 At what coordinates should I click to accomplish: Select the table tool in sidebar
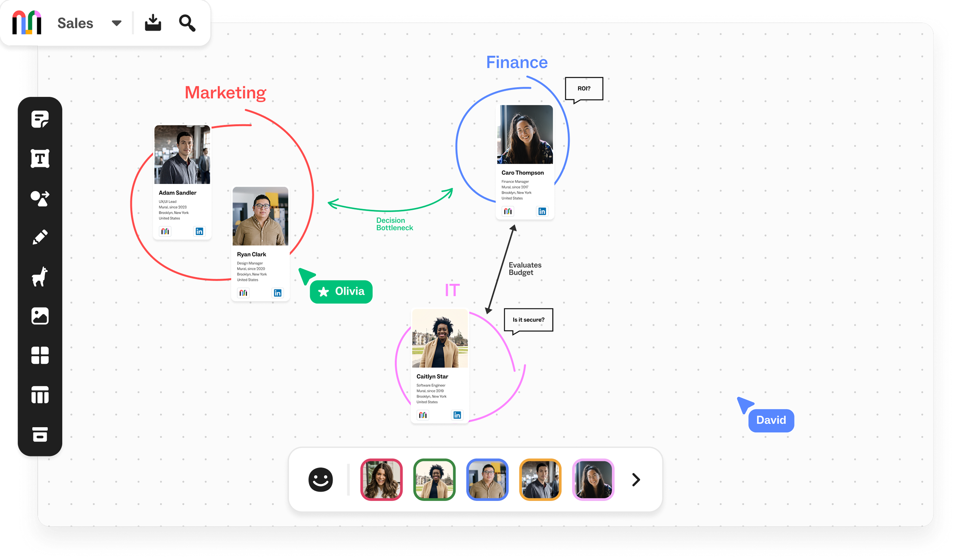(40, 395)
